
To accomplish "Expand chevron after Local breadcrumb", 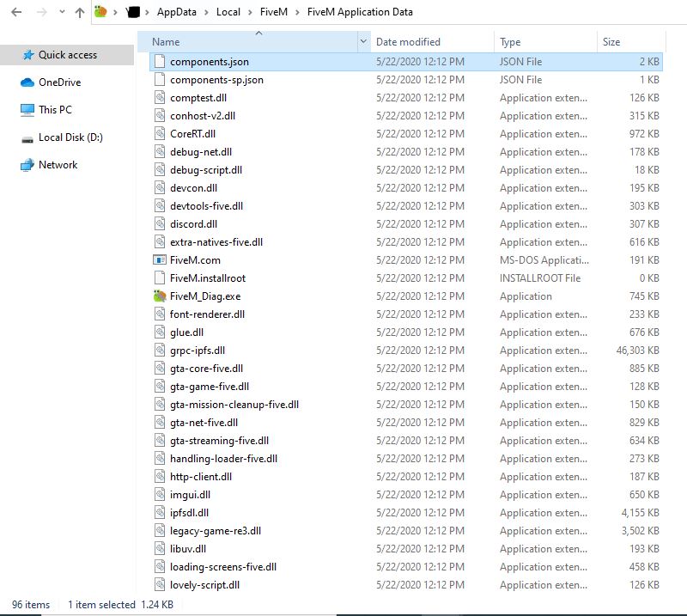I will (x=250, y=12).
